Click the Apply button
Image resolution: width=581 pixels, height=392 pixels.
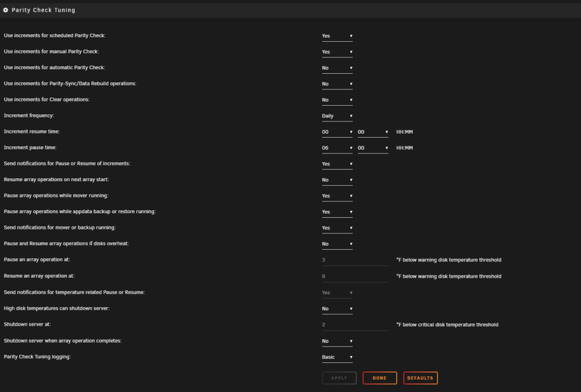click(x=339, y=378)
